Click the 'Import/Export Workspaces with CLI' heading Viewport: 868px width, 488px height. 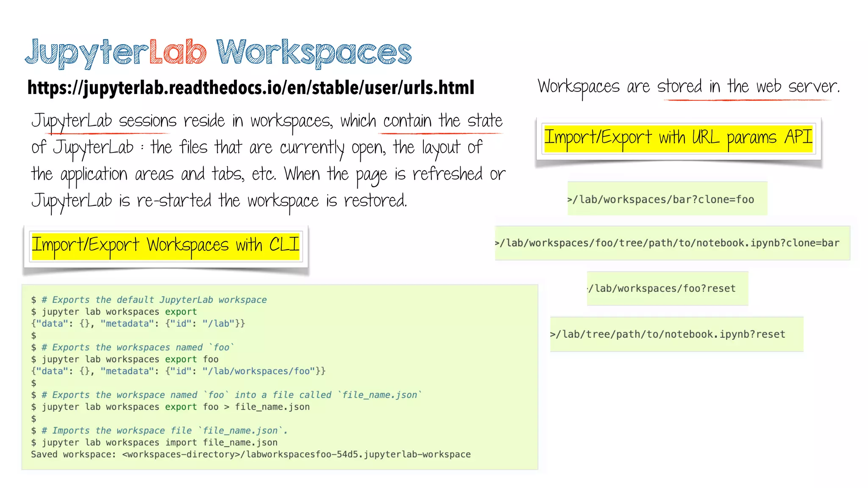(x=166, y=245)
